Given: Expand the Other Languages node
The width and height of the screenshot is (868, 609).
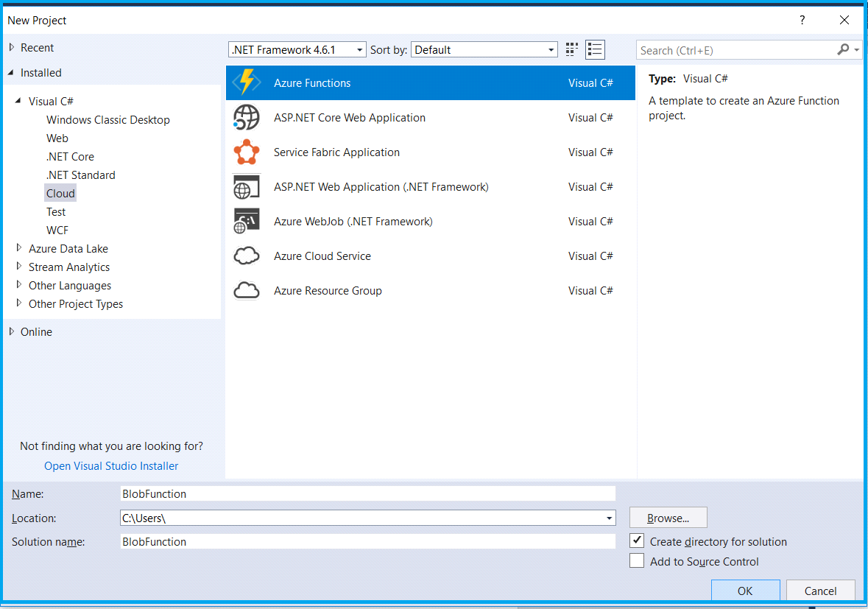Looking at the screenshot, I should [19, 285].
